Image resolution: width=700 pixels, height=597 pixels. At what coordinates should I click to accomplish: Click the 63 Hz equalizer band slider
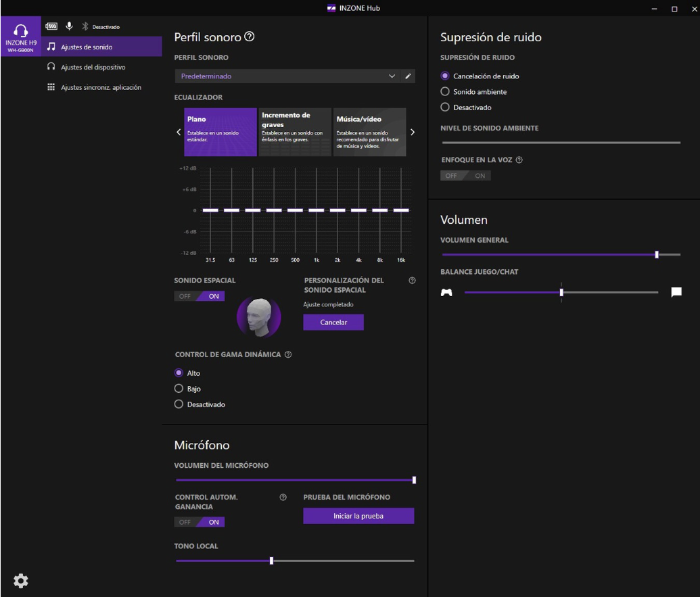[232, 210]
